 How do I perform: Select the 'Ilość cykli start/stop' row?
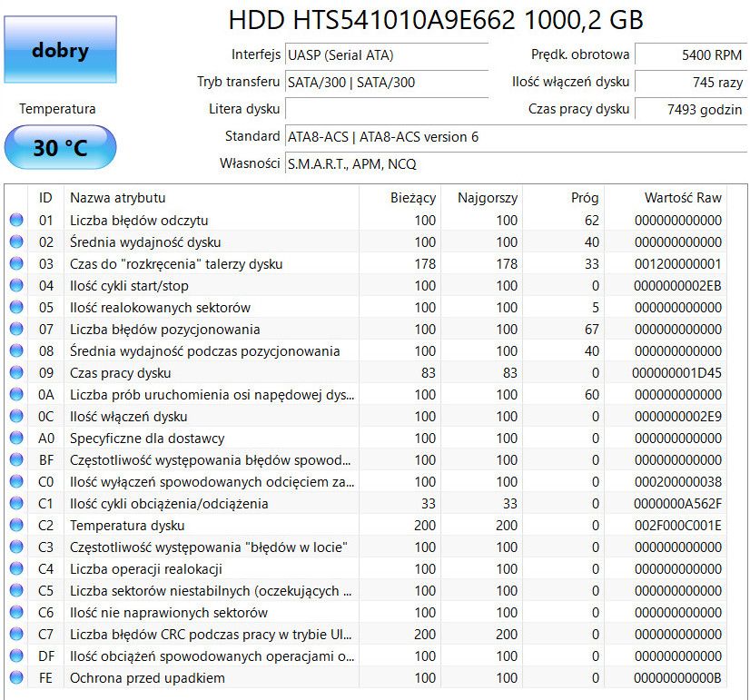coord(368,285)
